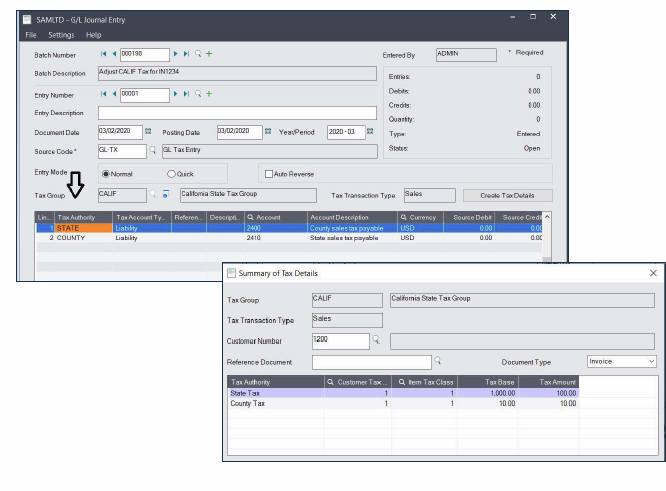The height and width of the screenshot is (491, 666).
Task: Go to the first batch number
Action: click(x=104, y=54)
